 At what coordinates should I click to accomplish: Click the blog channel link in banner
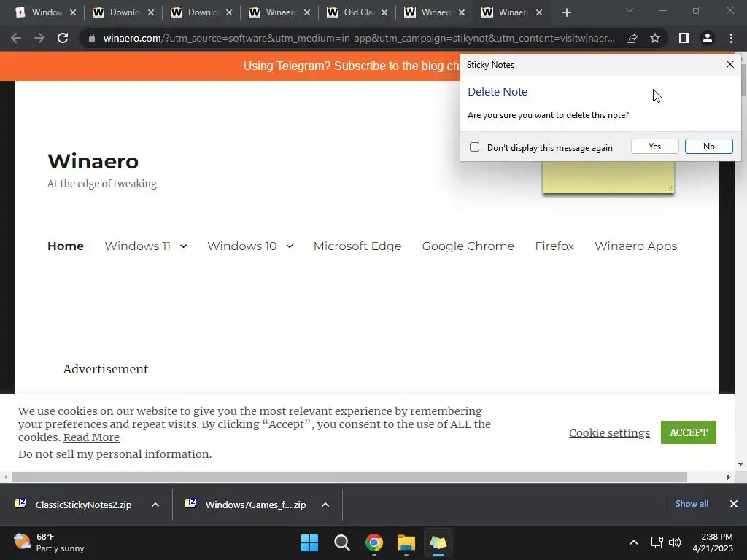(440, 66)
